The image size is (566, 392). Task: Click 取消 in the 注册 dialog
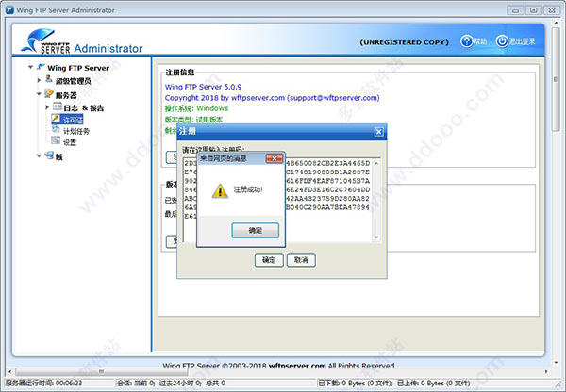pos(301,260)
